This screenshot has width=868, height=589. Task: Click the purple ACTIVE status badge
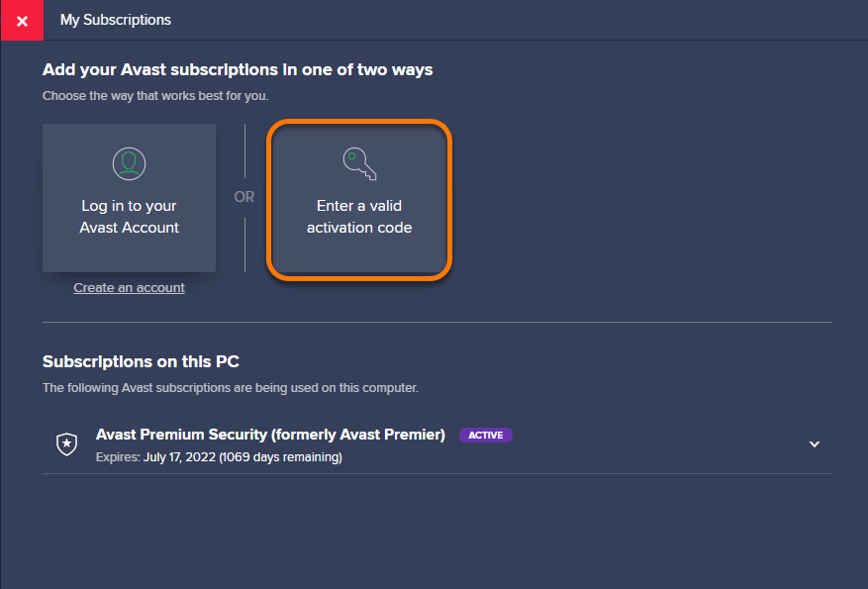[485, 436]
